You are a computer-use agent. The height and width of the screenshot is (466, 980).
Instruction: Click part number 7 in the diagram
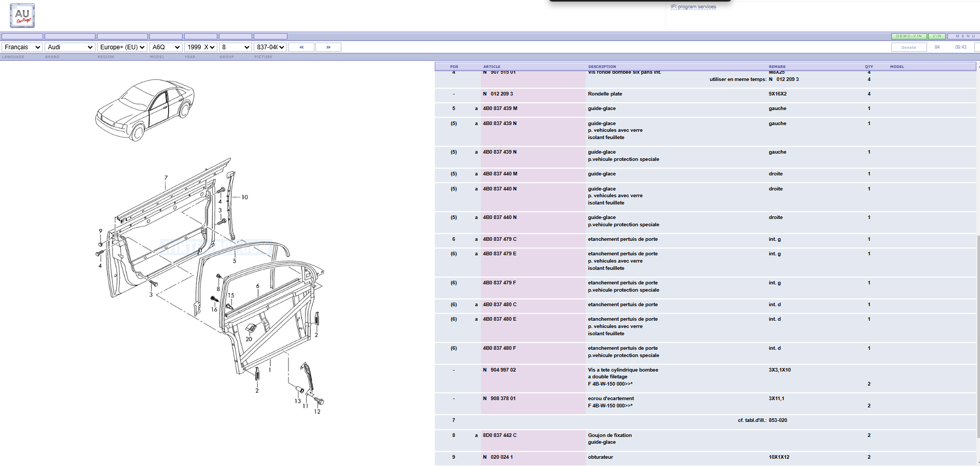click(x=166, y=178)
